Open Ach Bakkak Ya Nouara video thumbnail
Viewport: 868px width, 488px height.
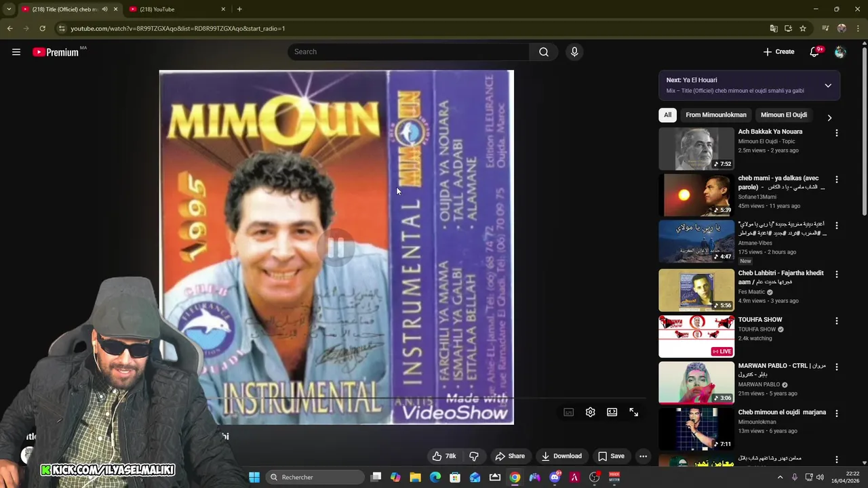coord(696,148)
